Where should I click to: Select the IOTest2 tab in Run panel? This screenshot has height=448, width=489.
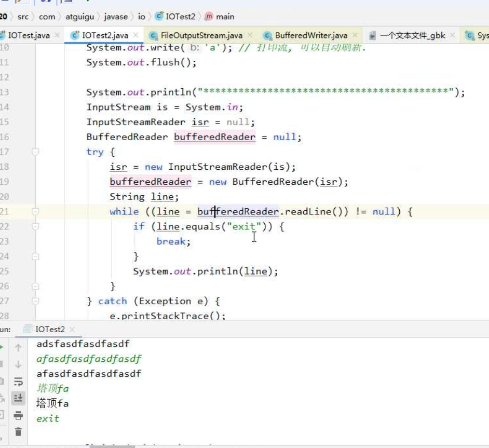pyautogui.click(x=50, y=329)
